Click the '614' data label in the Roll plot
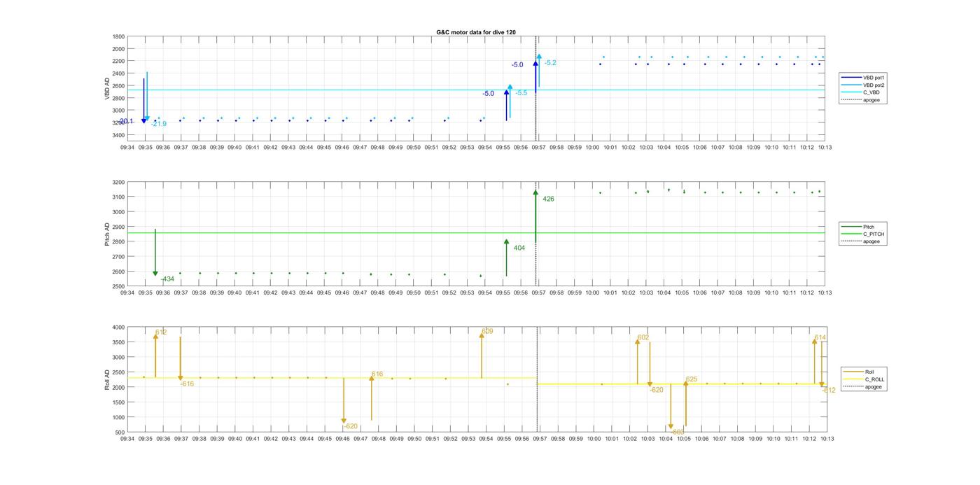The image size is (980, 485). [x=820, y=337]
